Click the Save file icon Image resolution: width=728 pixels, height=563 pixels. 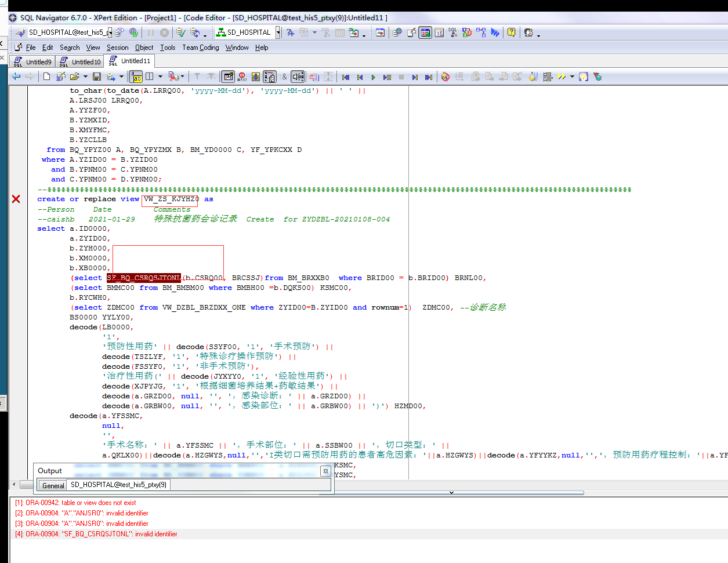point(97,77)
